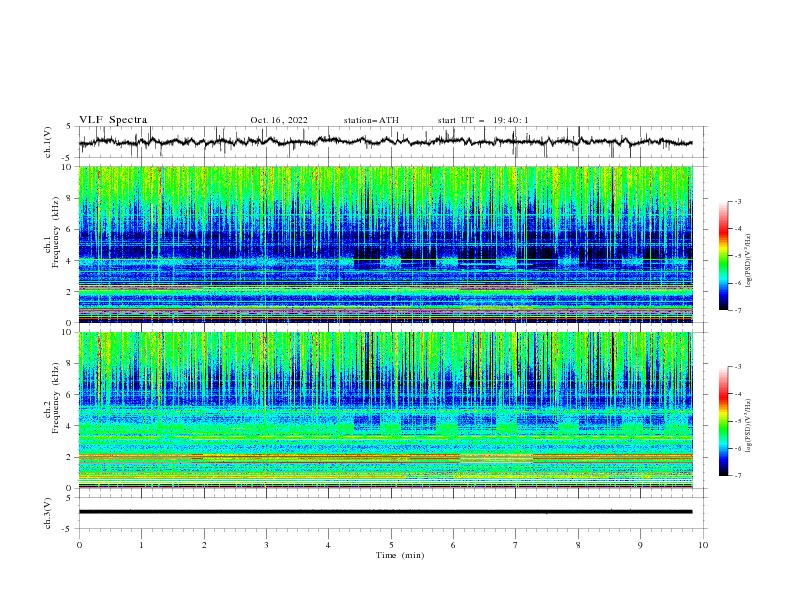Image resolution: width=792 pixels, height=612 pixels.
Task: Click the time axis tick label "8"
Action: (x=578, y=545)
